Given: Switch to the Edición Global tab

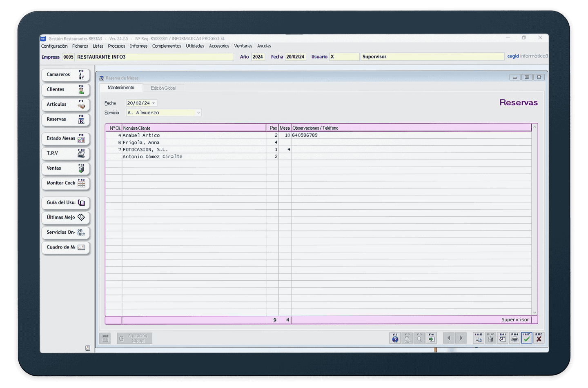Looking at the screenshot, I should coord(163,88).
